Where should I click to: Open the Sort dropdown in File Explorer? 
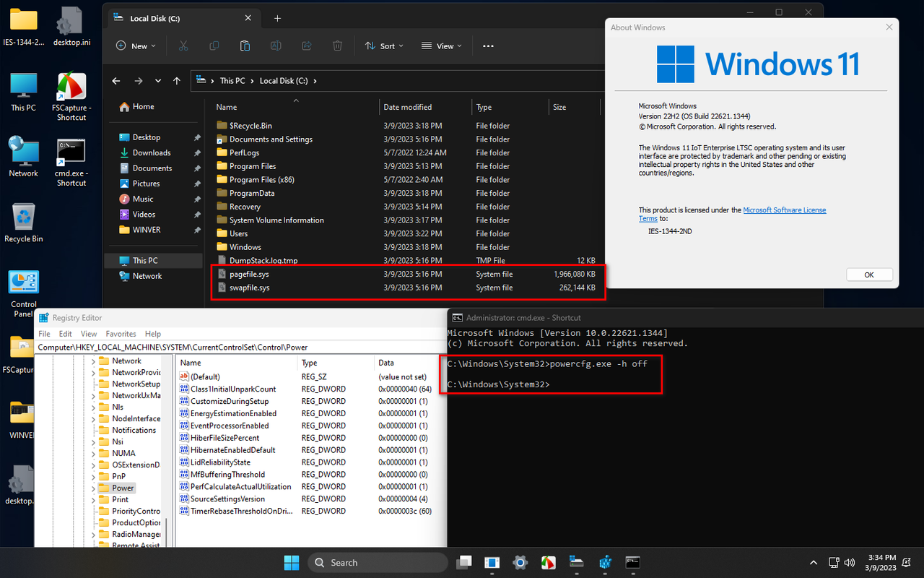coord(384,46)
